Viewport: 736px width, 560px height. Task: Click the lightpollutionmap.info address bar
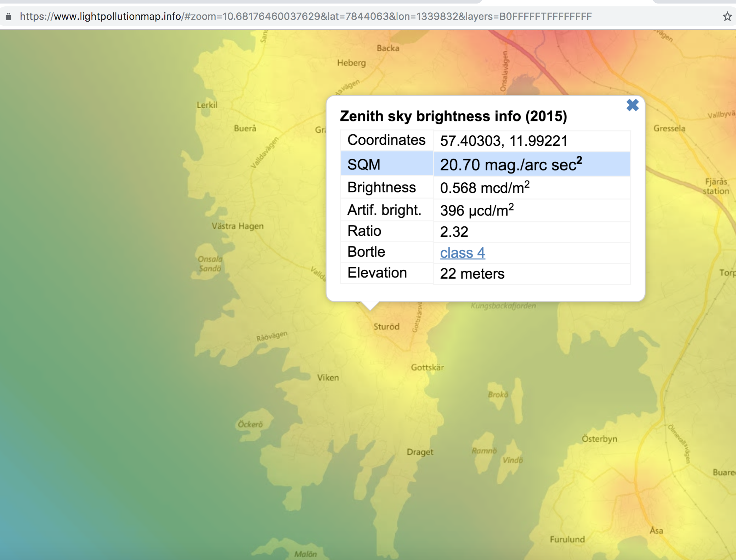(x=305, y=16)
